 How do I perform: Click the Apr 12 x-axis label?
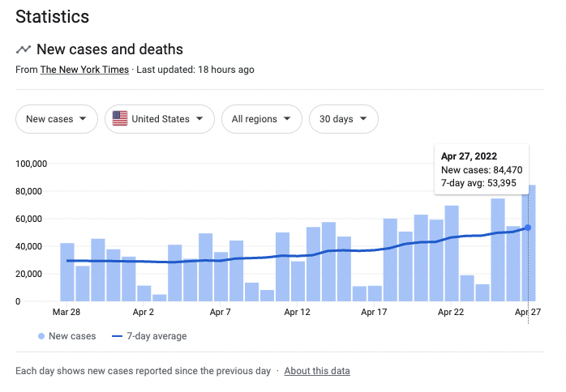coord(298,311)
